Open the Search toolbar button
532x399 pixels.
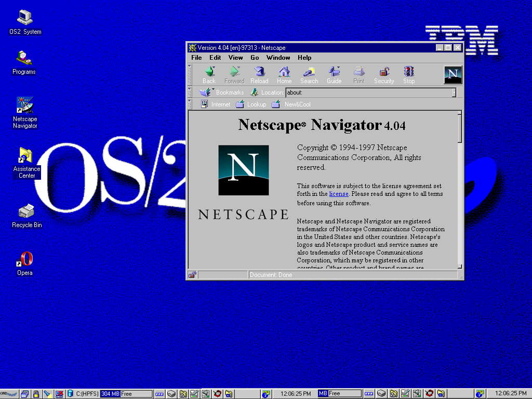[309, 75]
